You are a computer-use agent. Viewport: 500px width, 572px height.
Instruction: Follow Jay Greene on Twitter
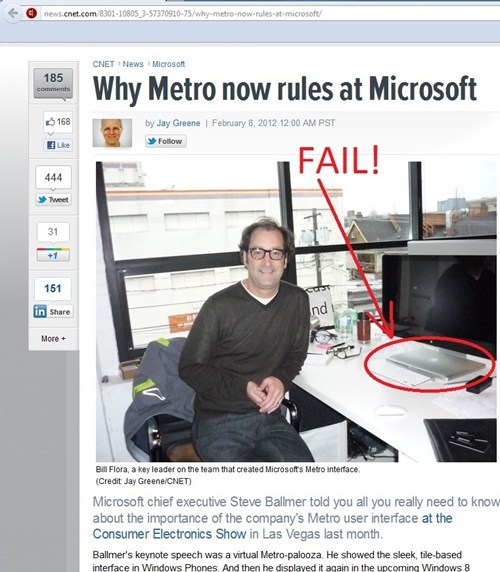[166, 141]
